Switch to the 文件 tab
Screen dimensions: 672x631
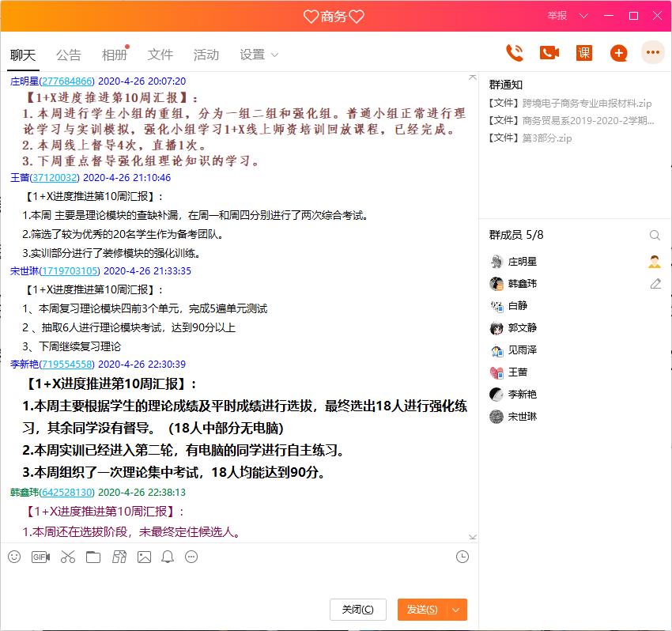coord(160,55)
